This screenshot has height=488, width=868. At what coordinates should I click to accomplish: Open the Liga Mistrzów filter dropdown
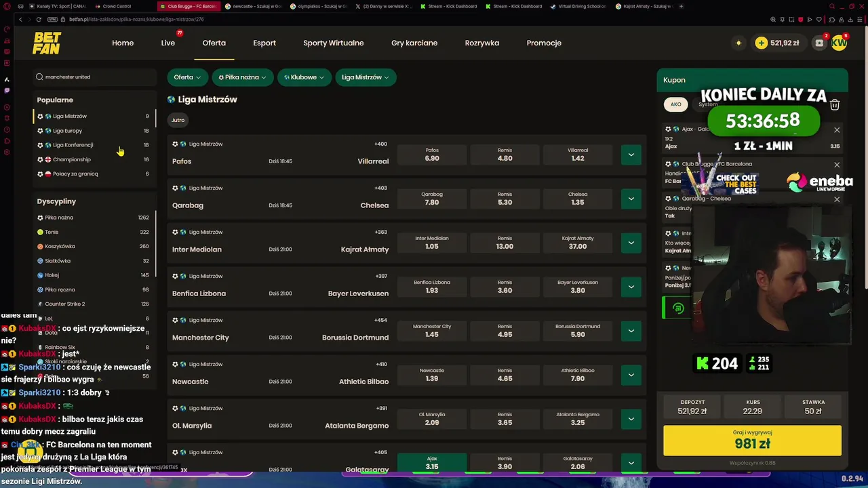click(x=365, y=77)
